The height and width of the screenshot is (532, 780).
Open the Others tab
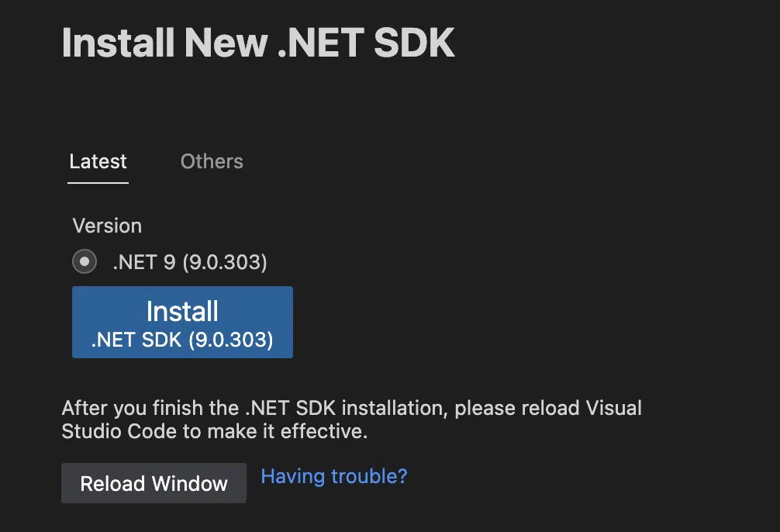click(212, 161)
